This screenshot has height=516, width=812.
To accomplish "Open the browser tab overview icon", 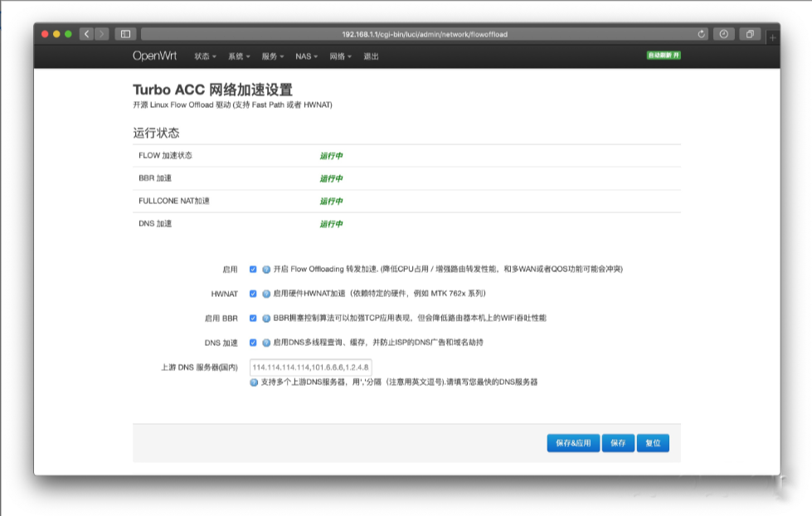I will 751,34.
